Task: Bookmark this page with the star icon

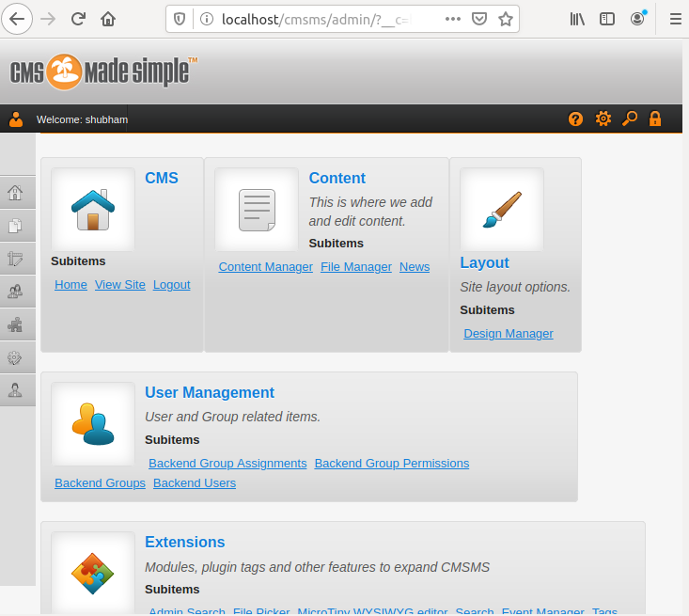Action: pyautogui.click(x=506, y=19)
